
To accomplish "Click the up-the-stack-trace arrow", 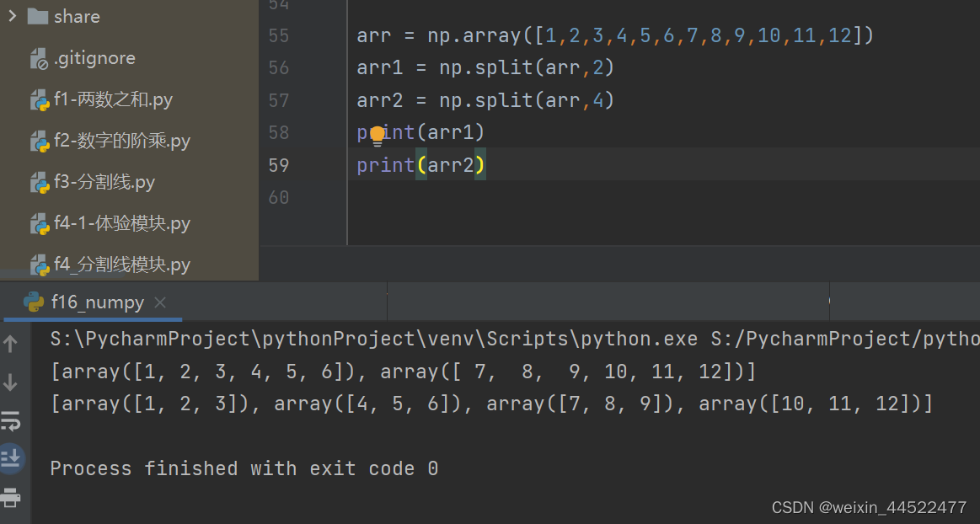I will pyautogui.click(x=11, y=344).
